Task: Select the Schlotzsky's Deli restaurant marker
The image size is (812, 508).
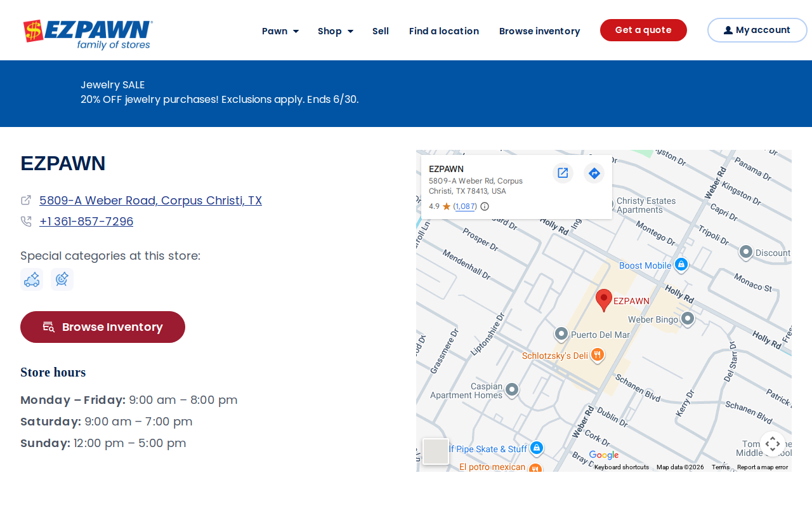Action: tap(597, 355)
